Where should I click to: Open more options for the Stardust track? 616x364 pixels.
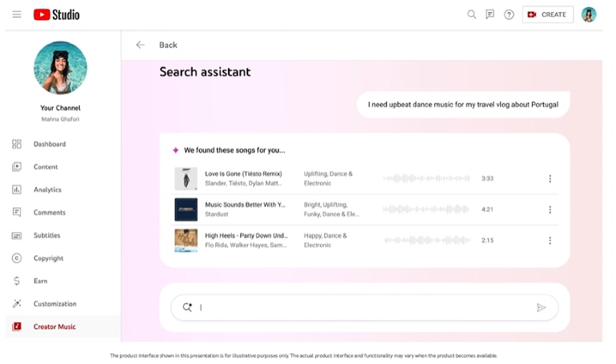[550, 210]
